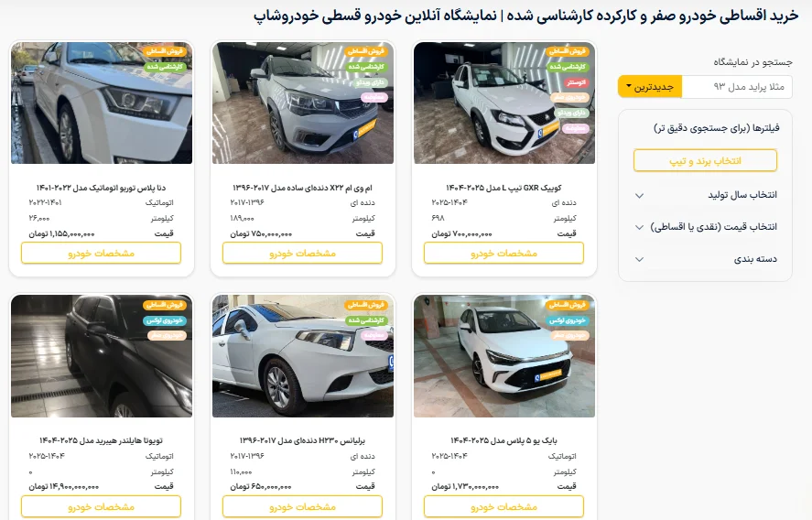Open the جدیدترین sort dropdown

pos(650,86)
